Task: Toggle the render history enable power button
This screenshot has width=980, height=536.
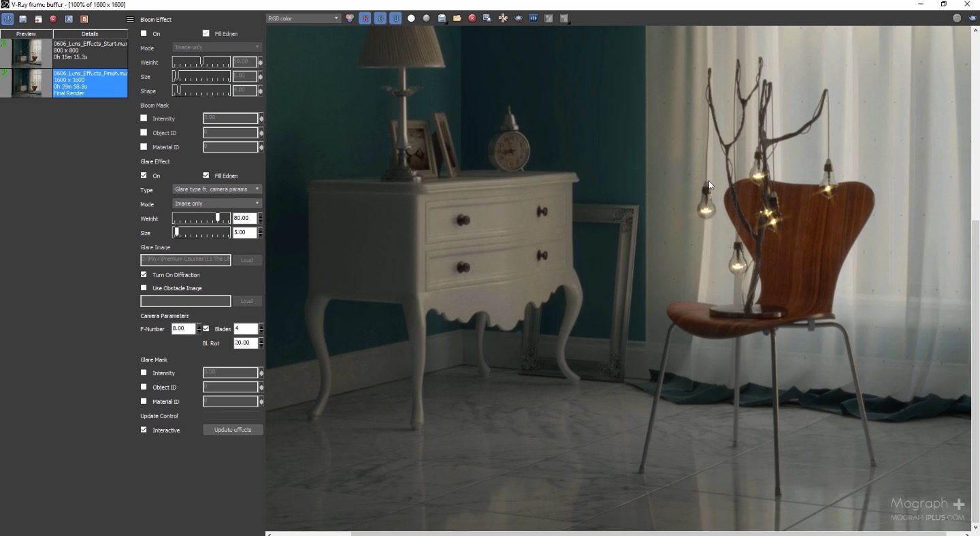Action: (x=7, y=19)
